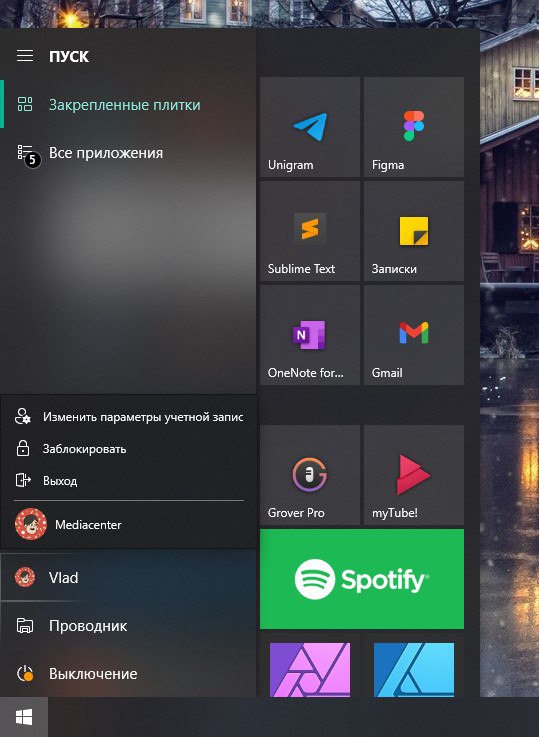
Task: Open the hamburger menu next to ПУСК
Action: (25, 56)
